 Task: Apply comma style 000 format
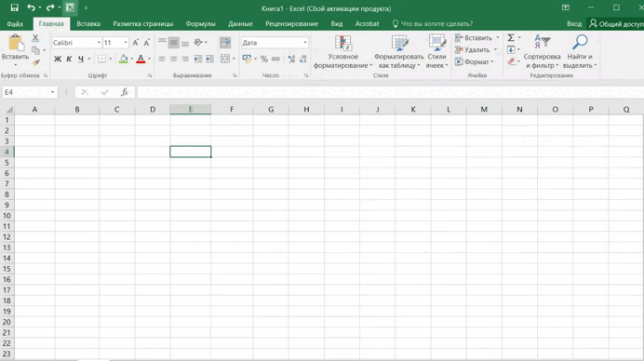pyautogui.click(x=275, y=60)
